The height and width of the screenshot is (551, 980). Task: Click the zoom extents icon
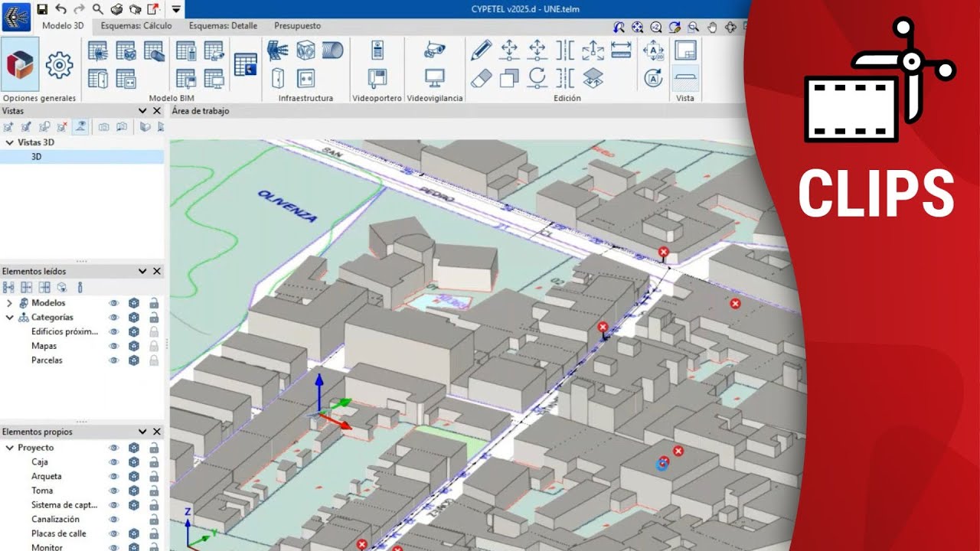pyautogui.click(x=638, y=27)
